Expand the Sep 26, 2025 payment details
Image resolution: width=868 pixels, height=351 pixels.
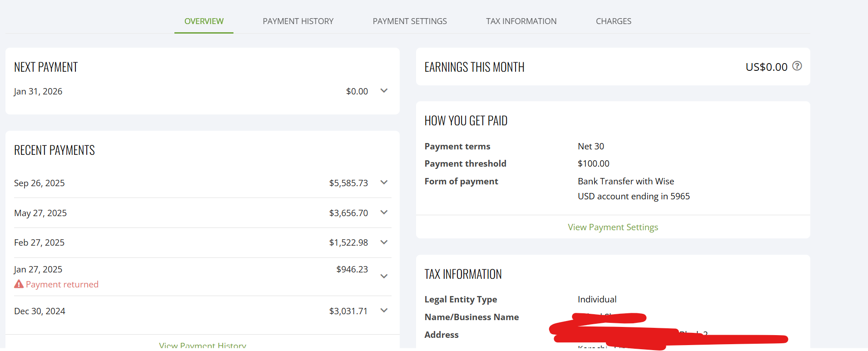(x=384, y=183)
